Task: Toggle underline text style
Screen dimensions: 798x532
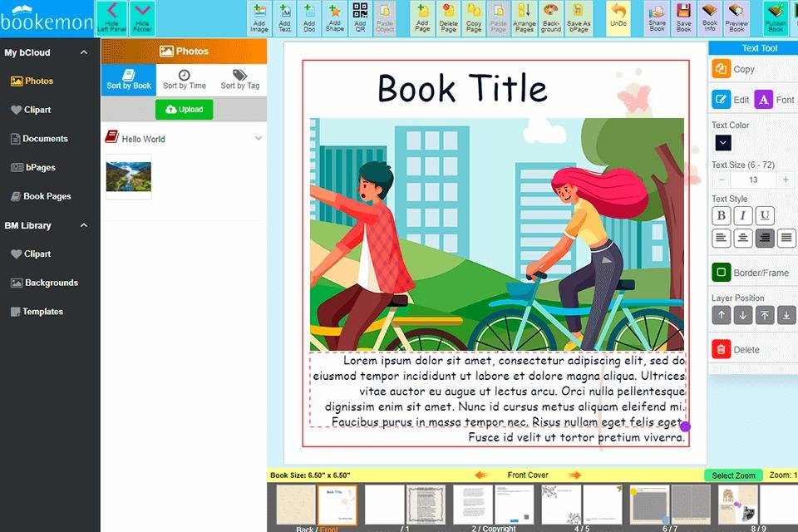Action: pos(764,216)
